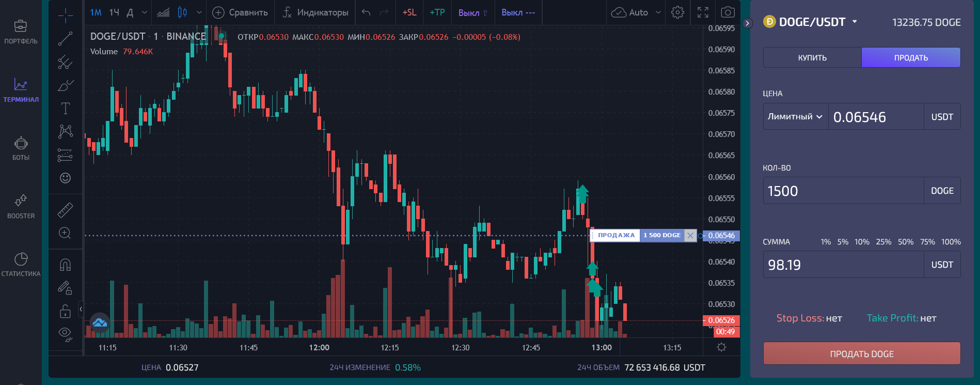Click the Индикаторы button
Screen dimensions: 980x385
coord(315,12)
